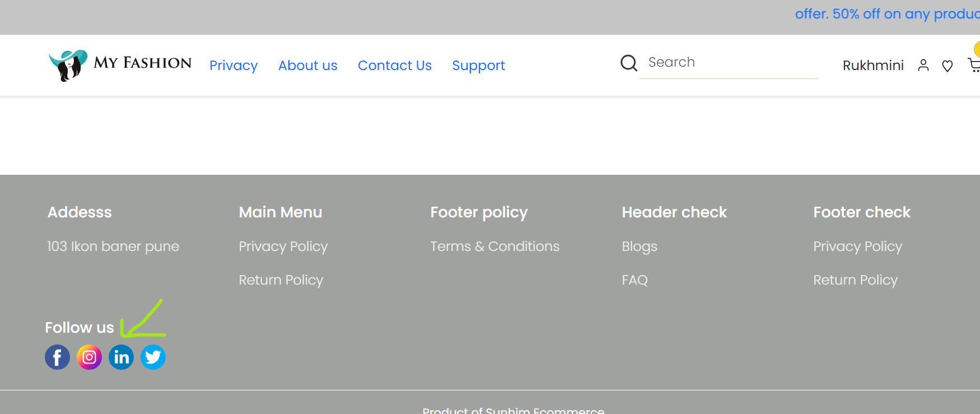The height and width of the screenshot is (414, 980).
Task: Open Return Policy under Footer check
Action: [856, 280]
